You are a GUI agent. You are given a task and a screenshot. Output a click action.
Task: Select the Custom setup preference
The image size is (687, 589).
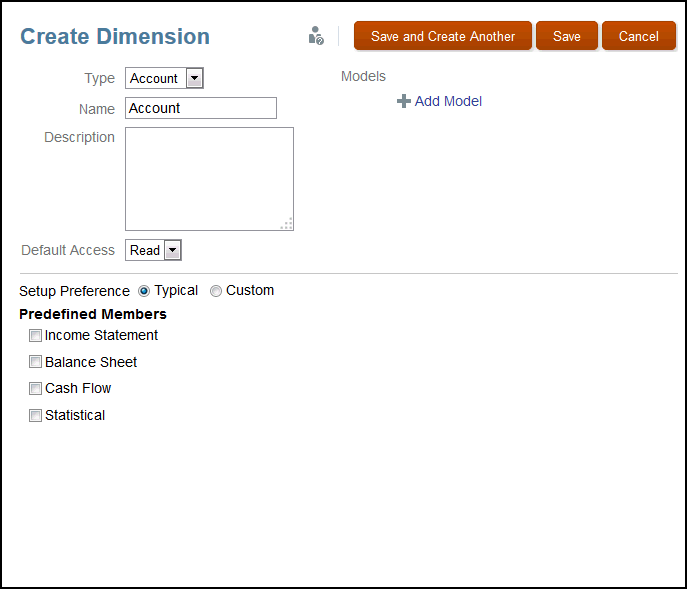point(216,291)
